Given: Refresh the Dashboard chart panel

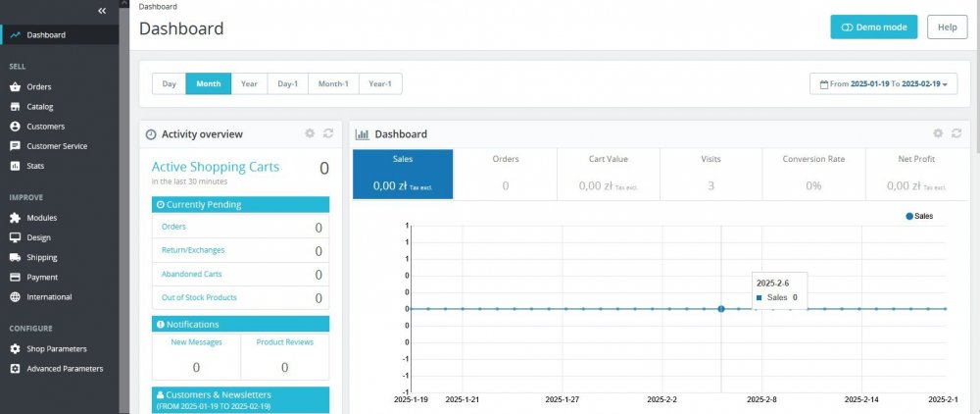Looking at the screenshot, I should coord(956,133).
